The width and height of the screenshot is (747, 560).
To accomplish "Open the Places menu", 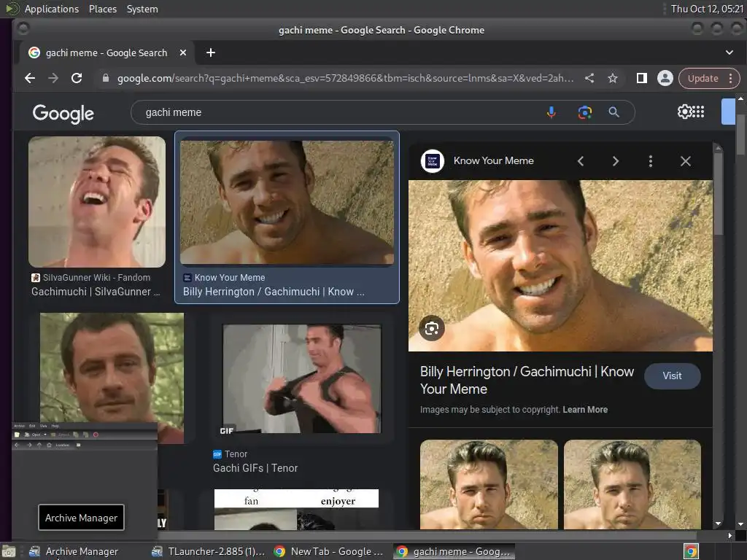I will tap(103, 9).
